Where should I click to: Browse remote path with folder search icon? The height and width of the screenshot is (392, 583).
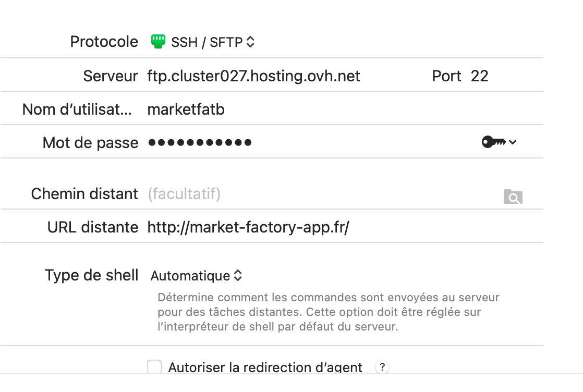[513, 197]
